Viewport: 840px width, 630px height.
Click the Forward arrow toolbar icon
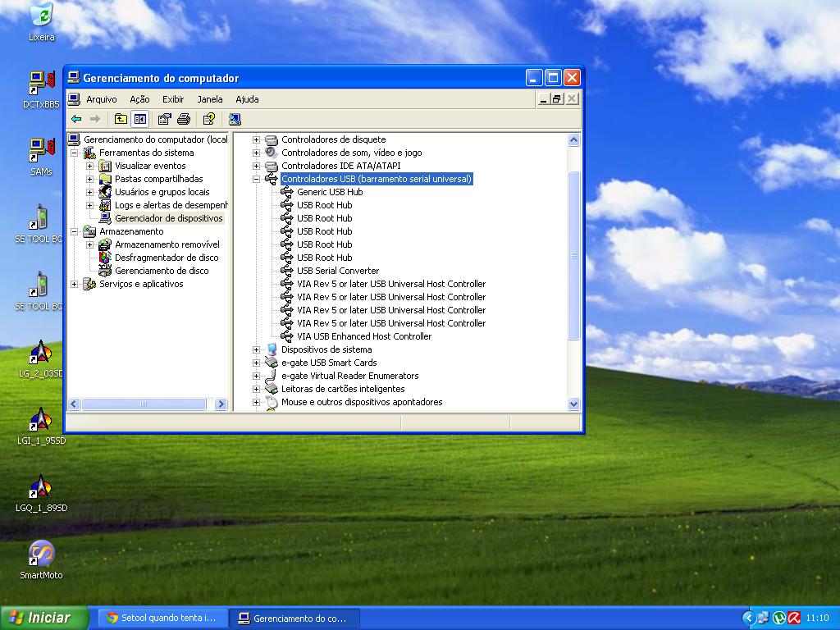(95, 119)
